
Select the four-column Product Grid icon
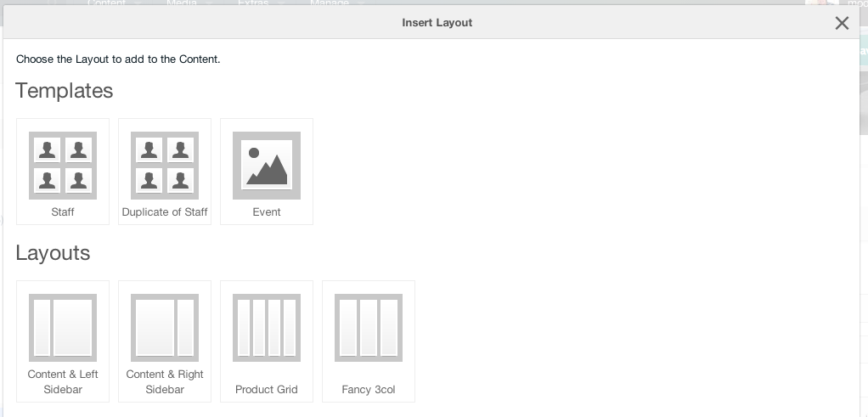(x=267, y=328)
